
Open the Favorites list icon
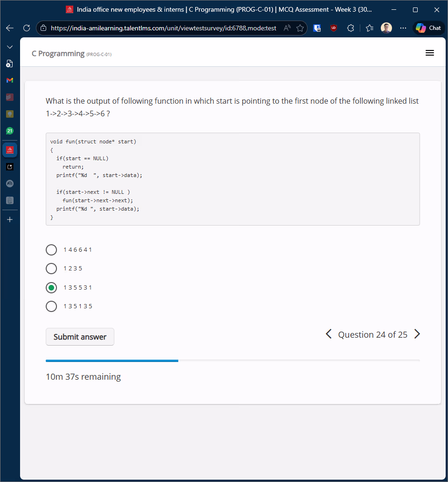click(x=370, y=28)
